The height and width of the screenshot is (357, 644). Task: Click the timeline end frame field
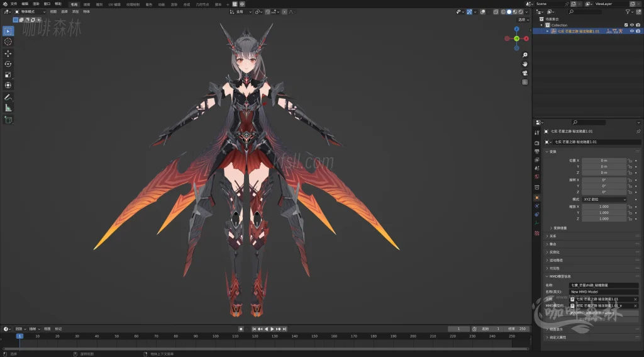(x=518, y=329)
